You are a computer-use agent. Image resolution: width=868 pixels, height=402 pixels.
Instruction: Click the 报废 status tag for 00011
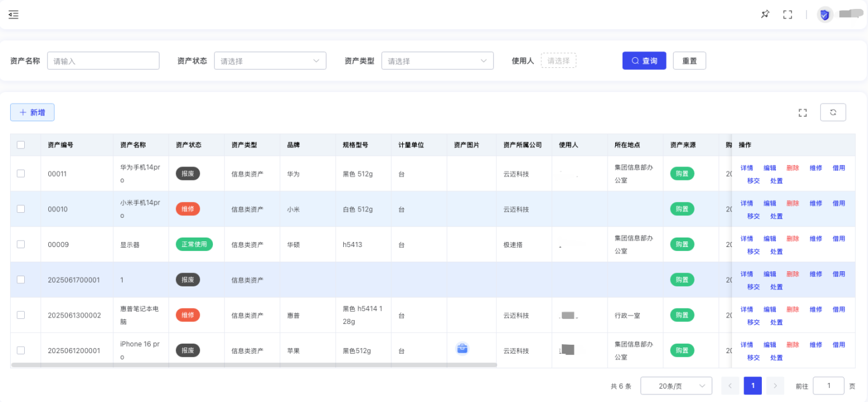point(188,173)
